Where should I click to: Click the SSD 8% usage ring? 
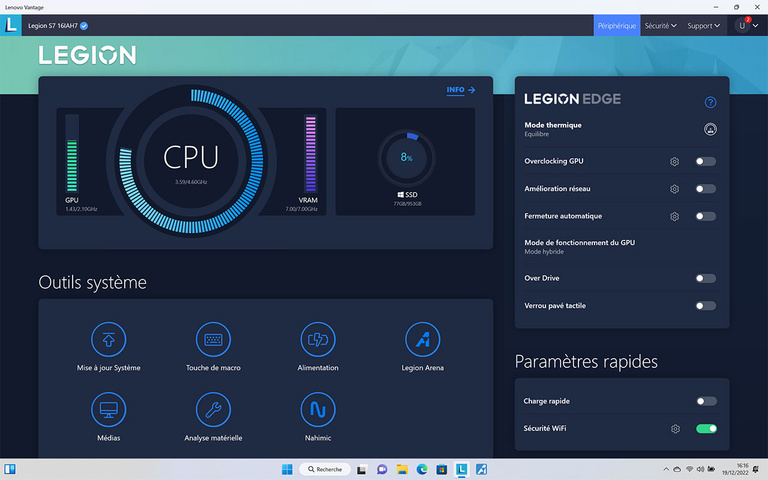pos(407,158)
